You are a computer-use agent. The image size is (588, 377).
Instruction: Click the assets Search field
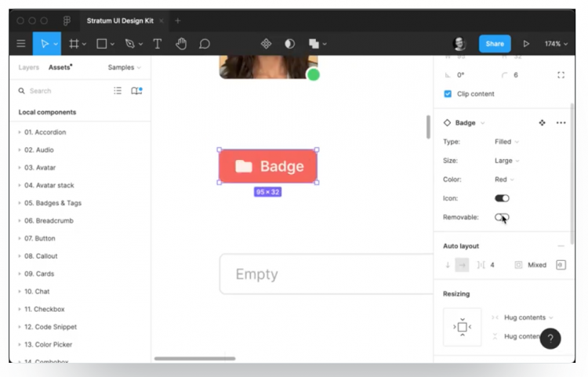tap(62, 91)
